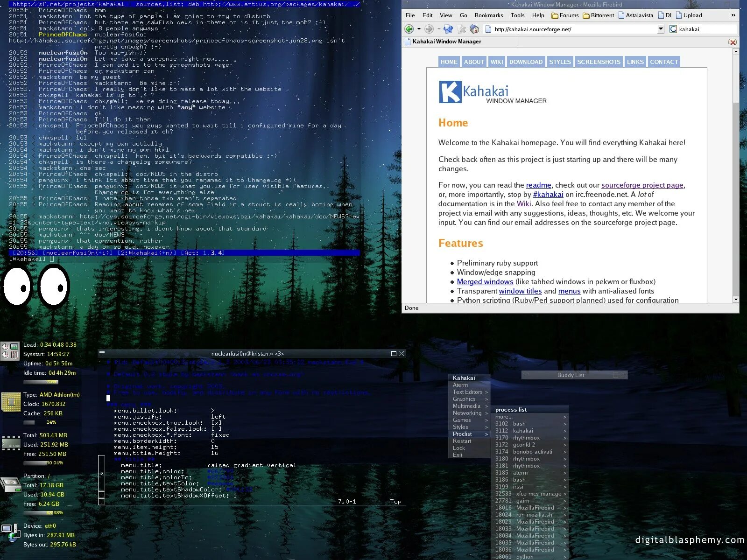Maximize the nuclearfusi0n@kristan terminal window
Screen dimensions: 747x560
coord(394,354)
